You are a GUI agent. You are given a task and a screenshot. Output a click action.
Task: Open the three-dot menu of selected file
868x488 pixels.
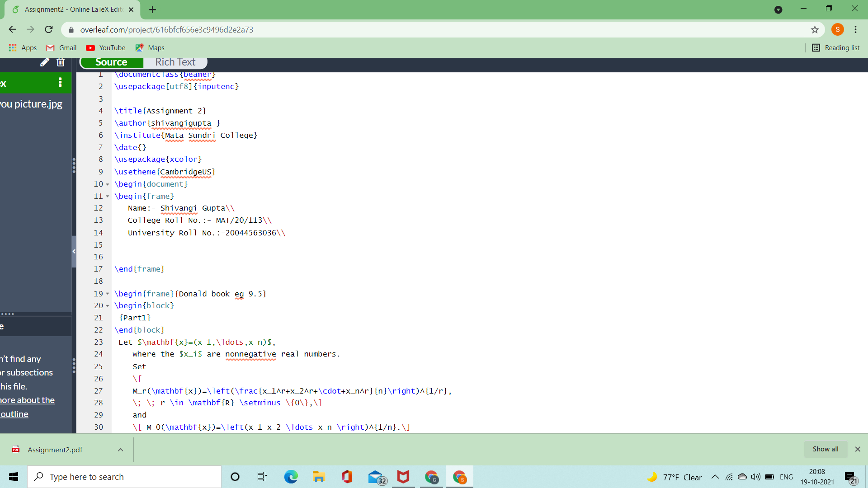click(60, 82)
